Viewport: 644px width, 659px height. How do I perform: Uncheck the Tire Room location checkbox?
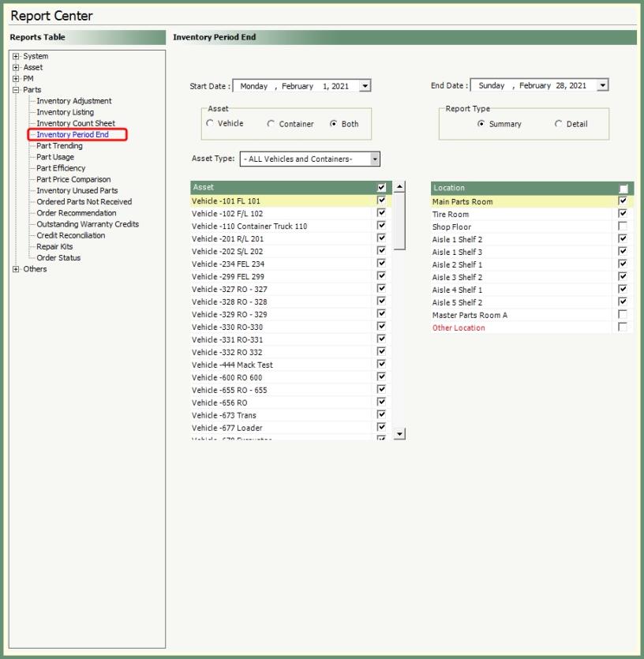click(x=623, y=214)
